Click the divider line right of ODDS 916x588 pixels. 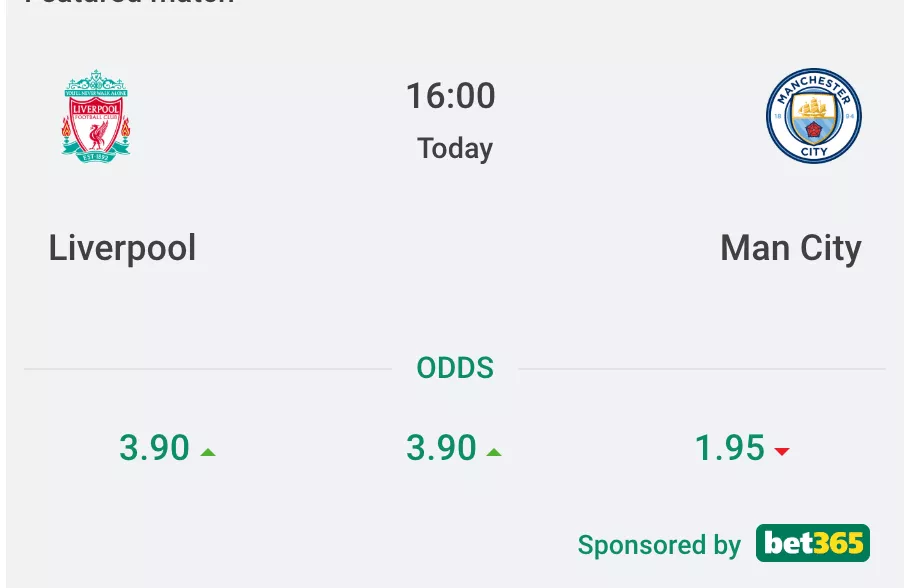click(x=701, y=369)
